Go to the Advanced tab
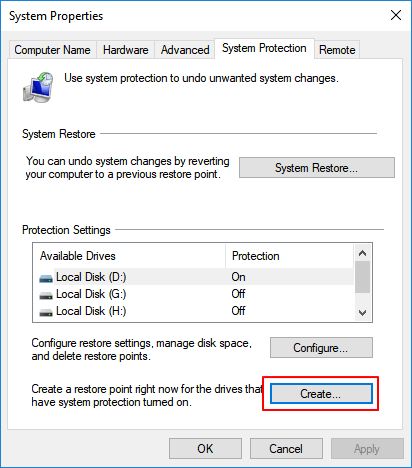412x468 pixels. (185, 50)
